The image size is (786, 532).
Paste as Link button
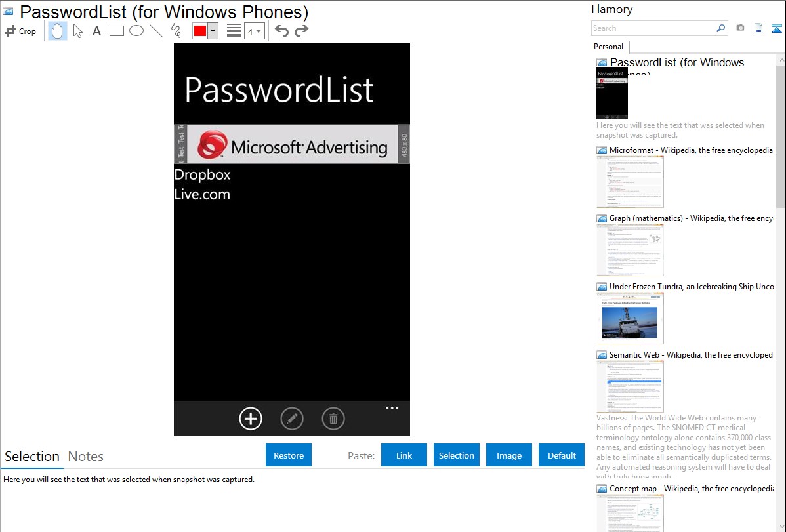404,455
